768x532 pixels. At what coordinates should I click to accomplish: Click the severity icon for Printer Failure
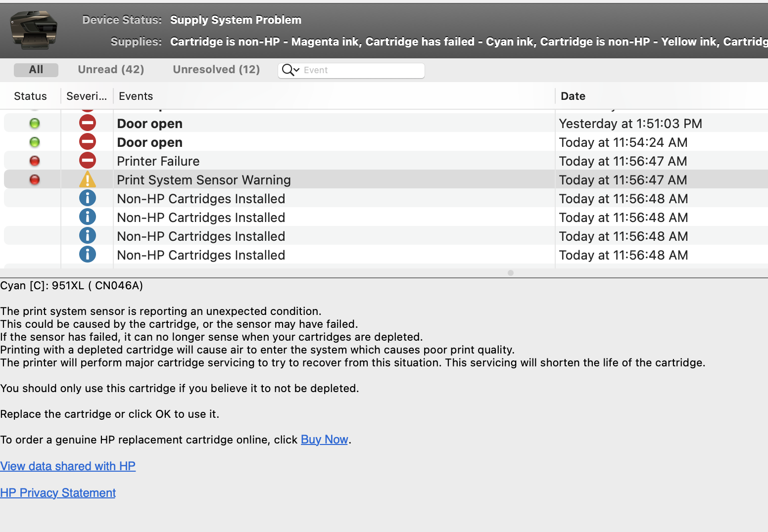88,160
